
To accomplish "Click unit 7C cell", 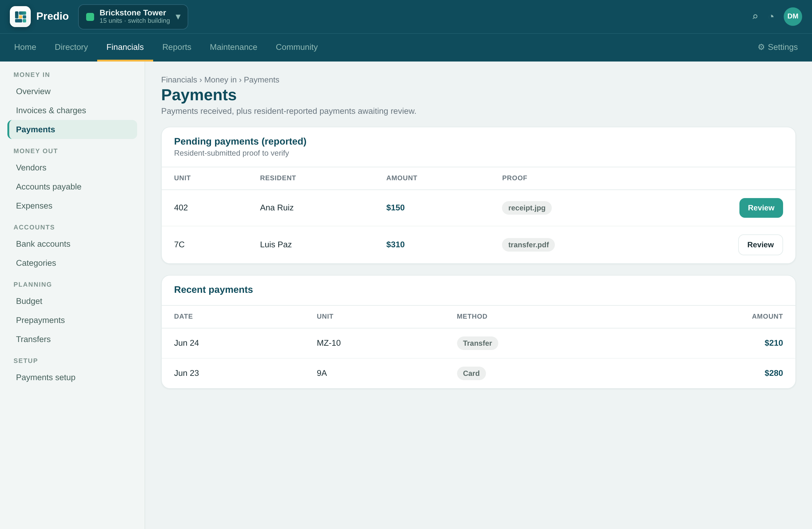I will [x=179, y=245].
